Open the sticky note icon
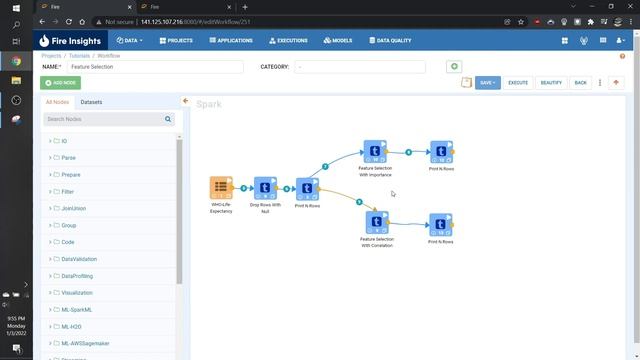The image size is (640, 360). point(466,82)
